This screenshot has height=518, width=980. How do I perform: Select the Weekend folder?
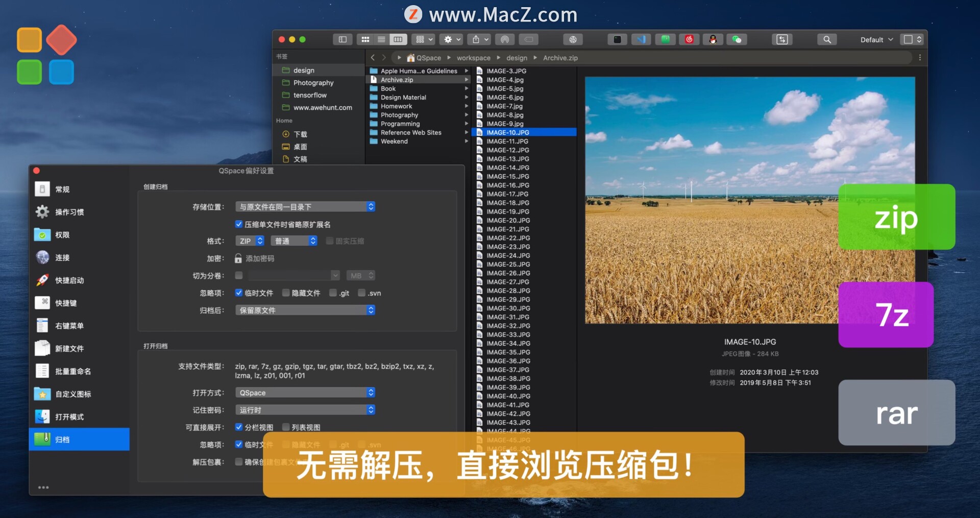coord(419,141)
